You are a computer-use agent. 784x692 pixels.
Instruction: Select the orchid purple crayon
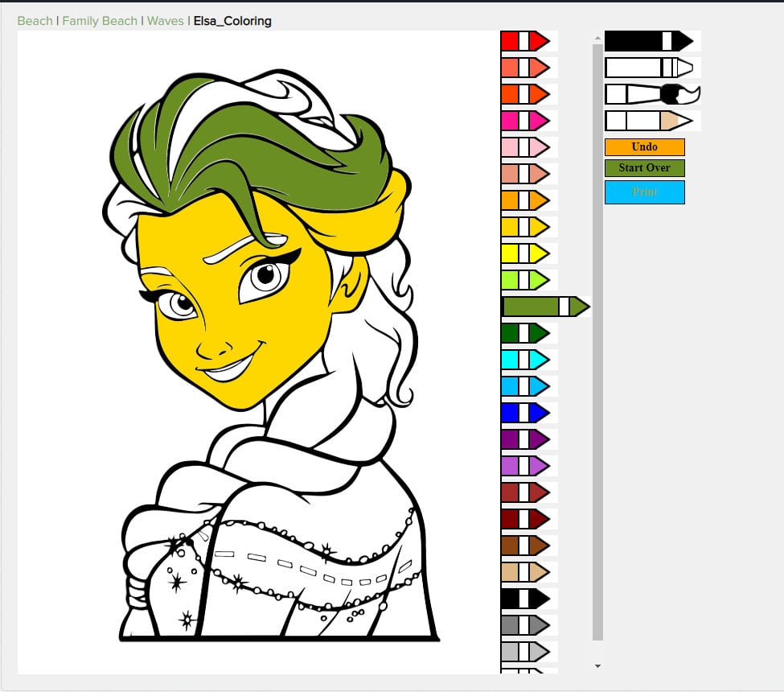pyautogui.click(x=526, y=466)
